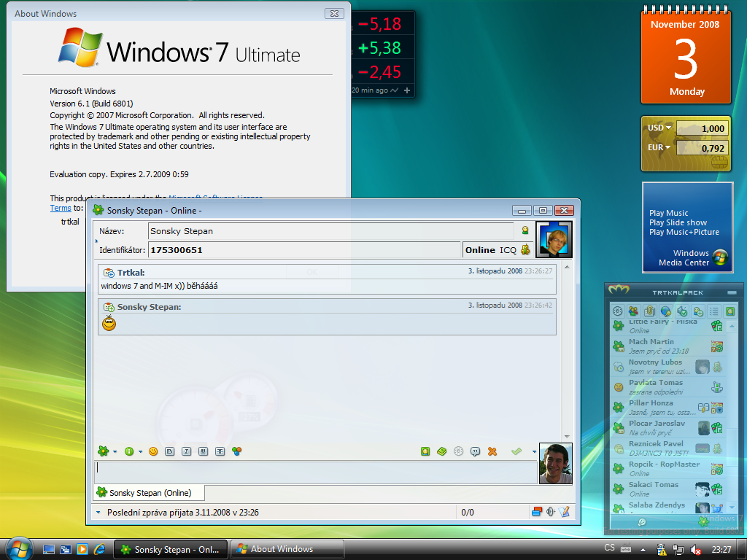Open message history book icon

click(441, 451)
